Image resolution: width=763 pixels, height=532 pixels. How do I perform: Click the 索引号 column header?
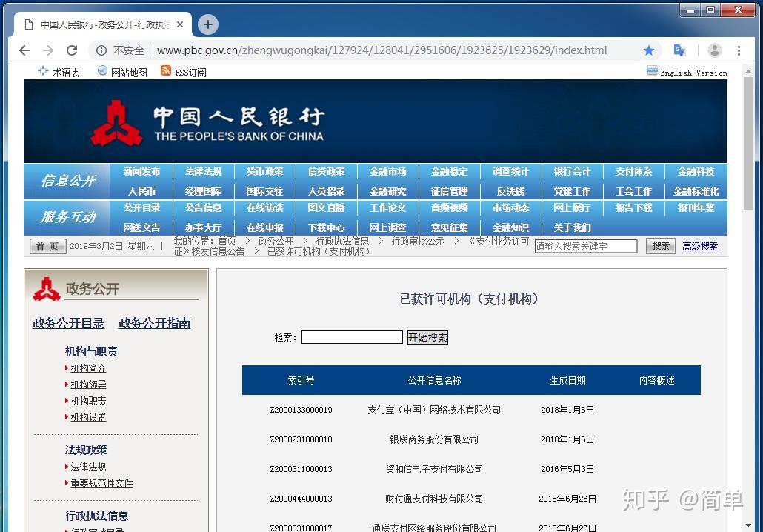[x=301, y=380]
